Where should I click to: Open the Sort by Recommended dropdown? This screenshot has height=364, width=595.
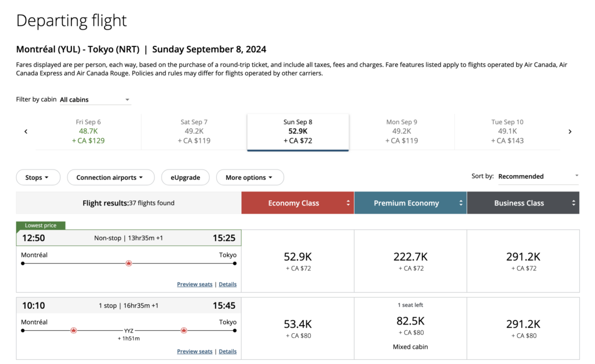click(x=538, y=176)
